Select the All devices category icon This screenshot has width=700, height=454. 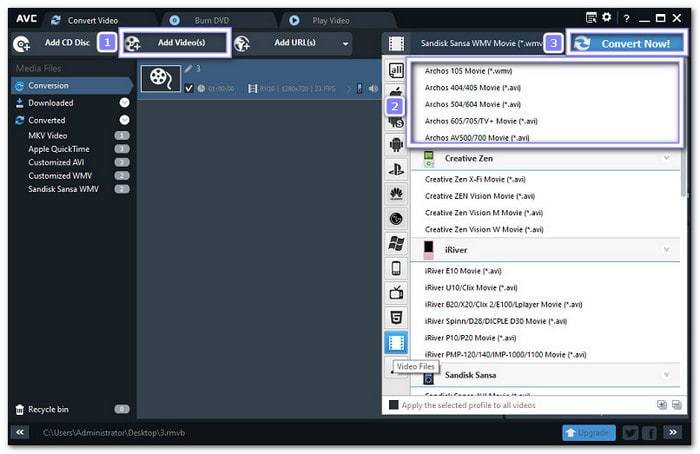pyautogui.click(x=396, y=71)
